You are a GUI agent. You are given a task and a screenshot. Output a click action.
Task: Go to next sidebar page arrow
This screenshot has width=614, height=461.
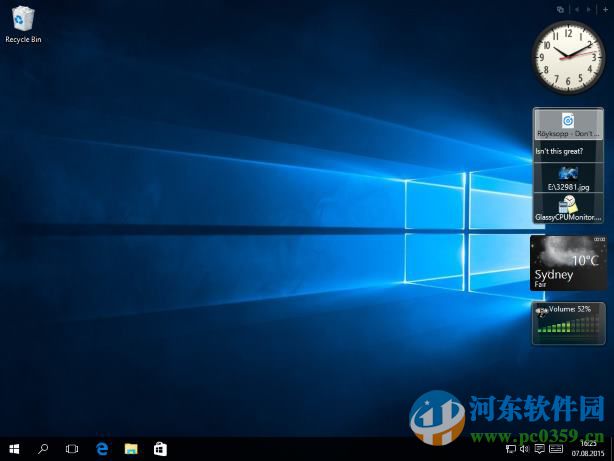588,10
